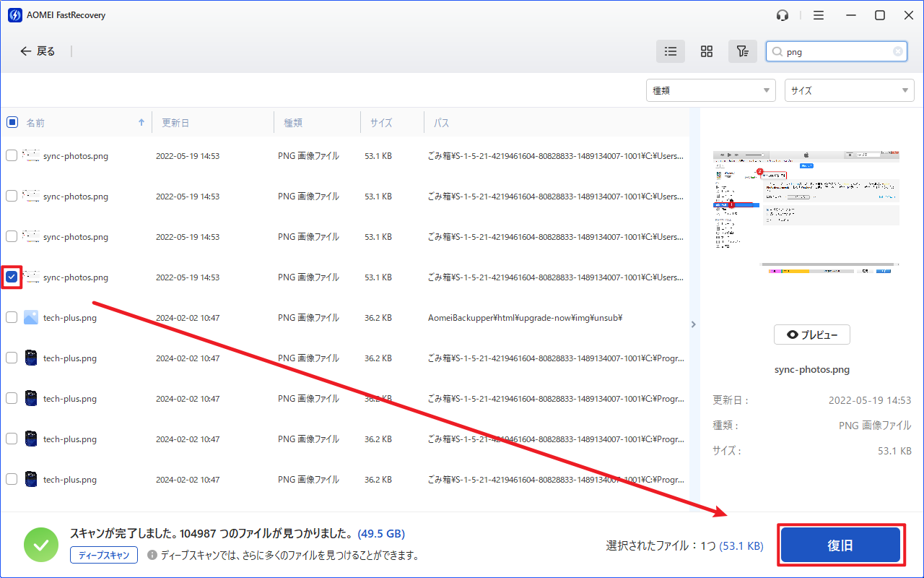
Task: Click the sync-photos.png preview thumbnail
Action: point(806,212)
